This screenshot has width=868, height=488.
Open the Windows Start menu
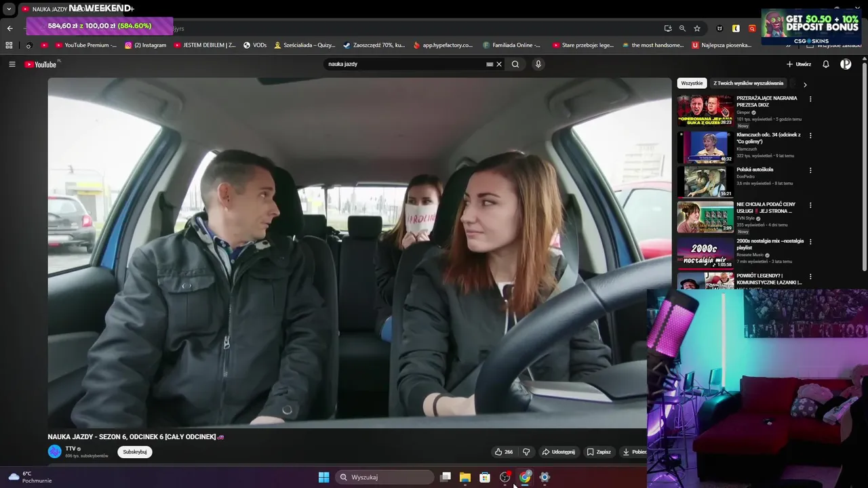pyautogui.click(x=324, y=477)
